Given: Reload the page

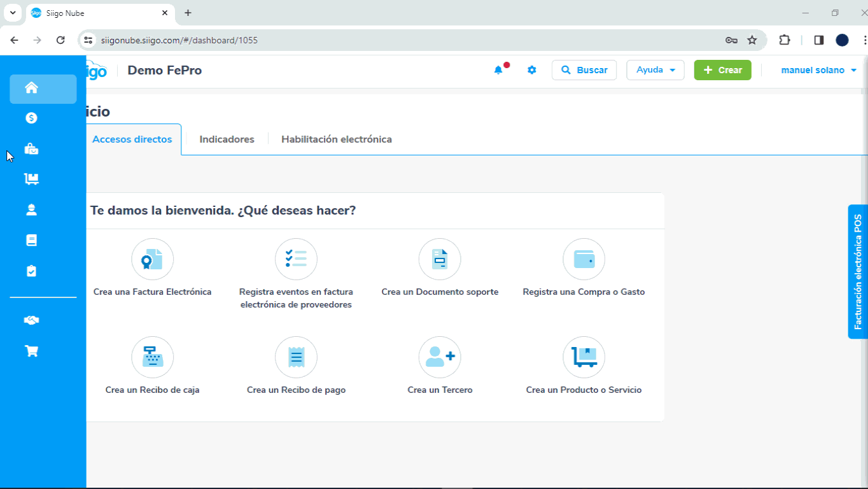Looking at the screenshot, I should 60,40.
